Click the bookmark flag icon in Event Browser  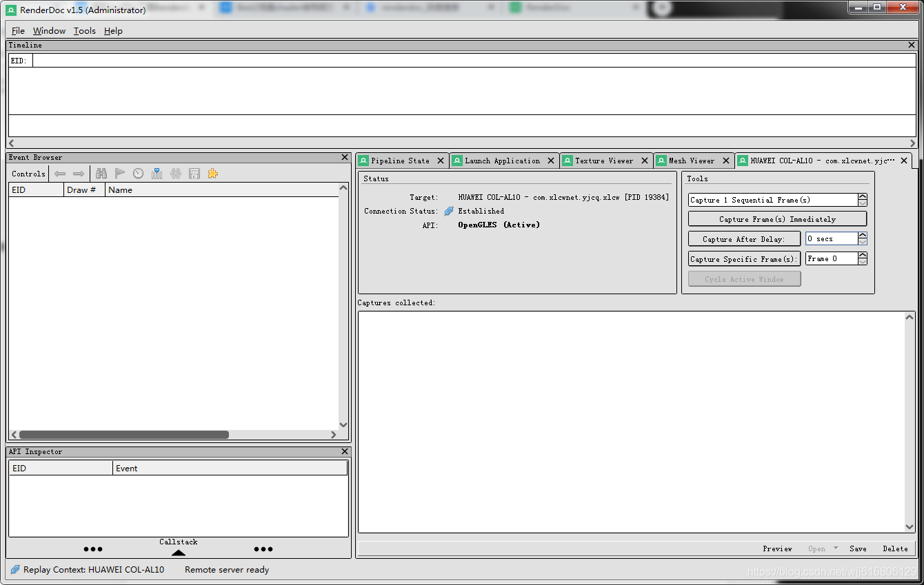(119, 173)
